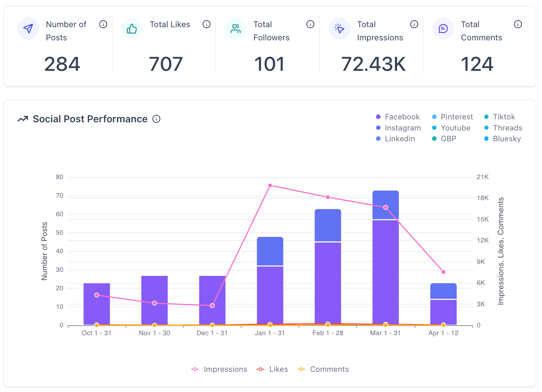This screenshot has width=542, height=392.
Task: Open info tooltip for Total Followers
Action: [x=311, y=24]
